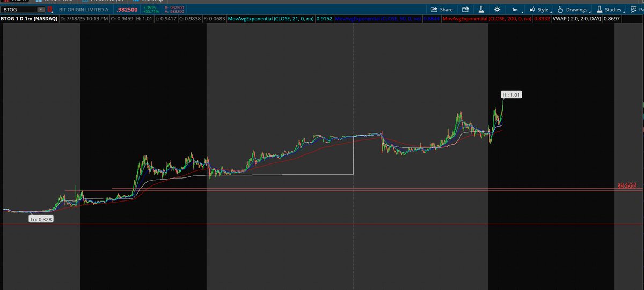Click the Share button
Viewport: 644px width, 290px height.
coord(441,10)
